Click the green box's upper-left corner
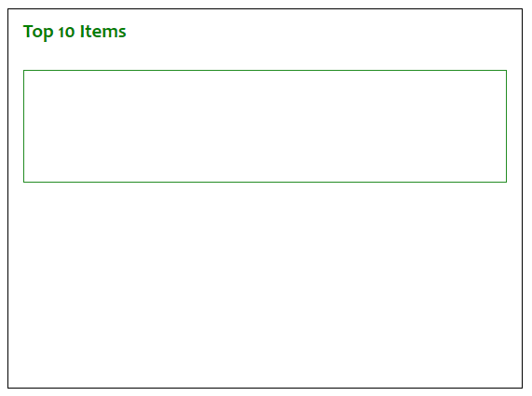532x396 pixels. [x=23, y=71]
